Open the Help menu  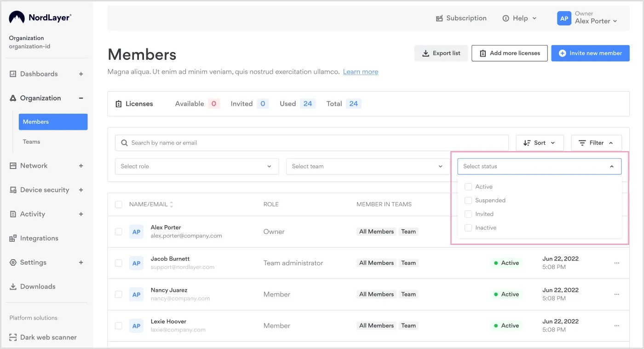coord(519,18)
